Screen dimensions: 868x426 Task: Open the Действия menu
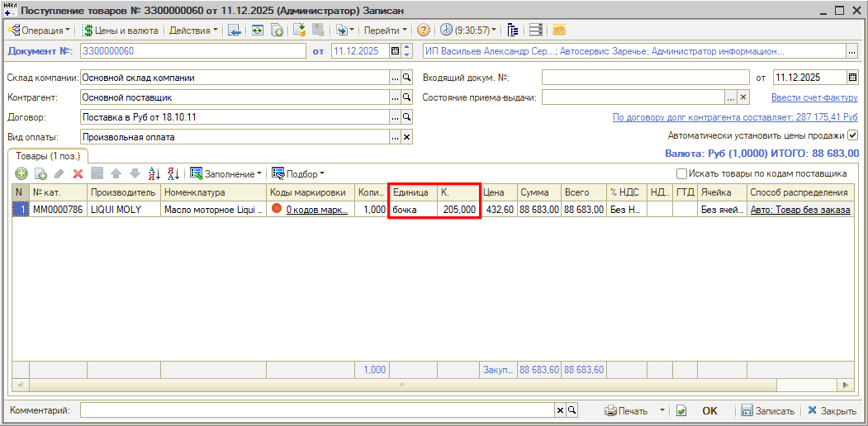click(x=193, y=31)
